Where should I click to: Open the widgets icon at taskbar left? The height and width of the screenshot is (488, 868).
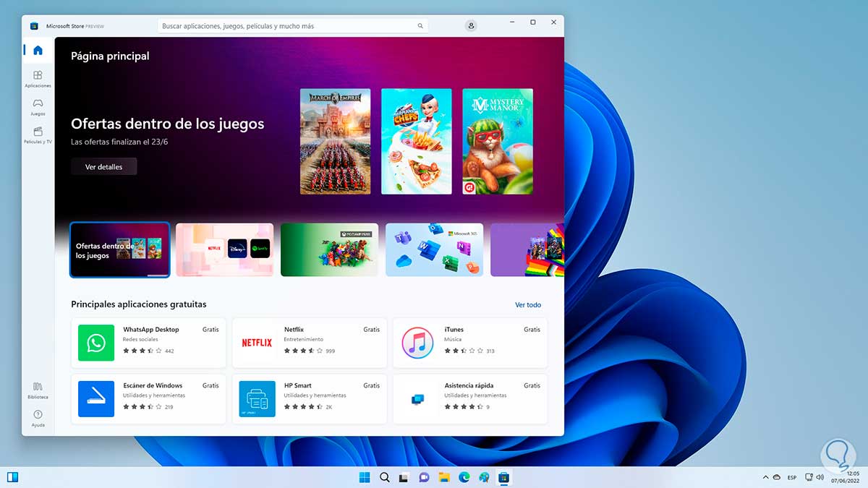[12, 477]
